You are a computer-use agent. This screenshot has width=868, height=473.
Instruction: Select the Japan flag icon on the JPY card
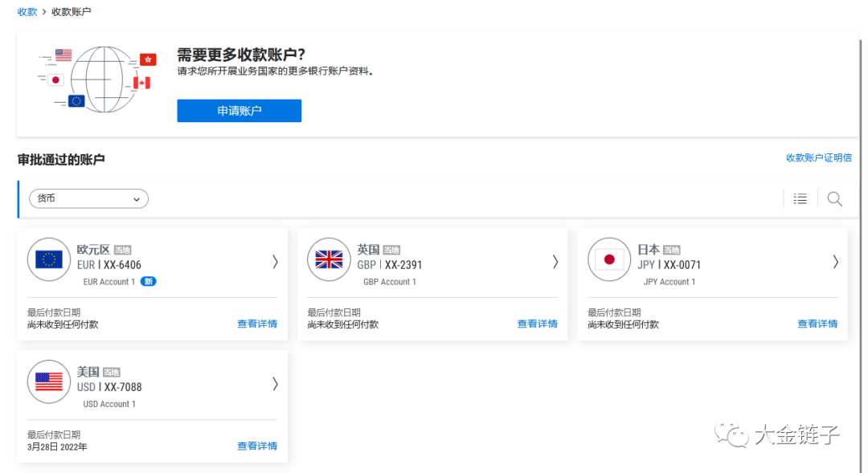(x=609, y=259)
